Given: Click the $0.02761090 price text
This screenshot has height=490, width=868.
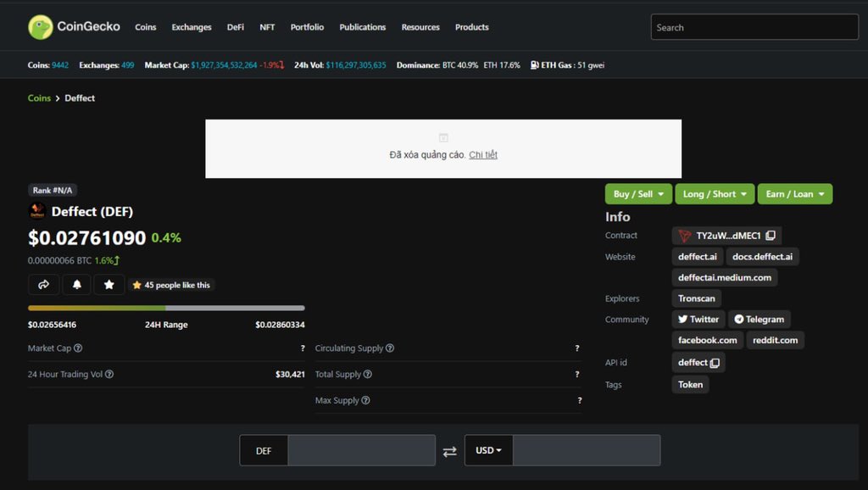Looking at the screenshot, I should click(87, 237).
